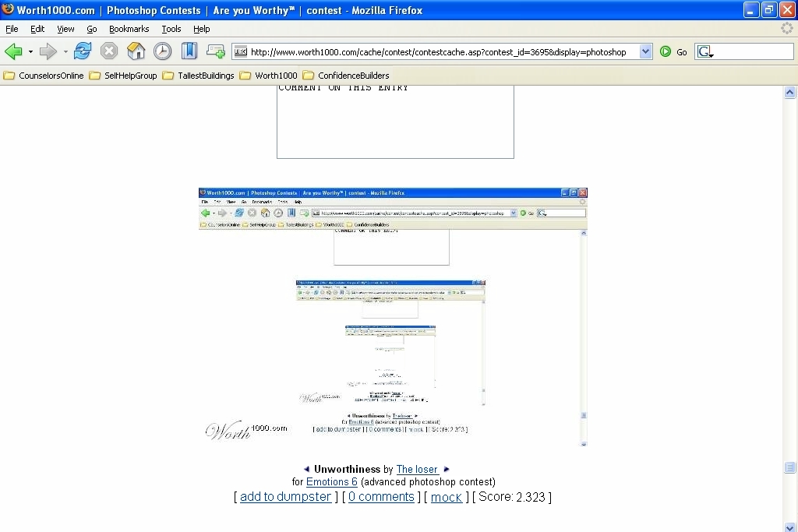Expand the Forward button history dropdown
Screen dimensions: 798x532
65,51
